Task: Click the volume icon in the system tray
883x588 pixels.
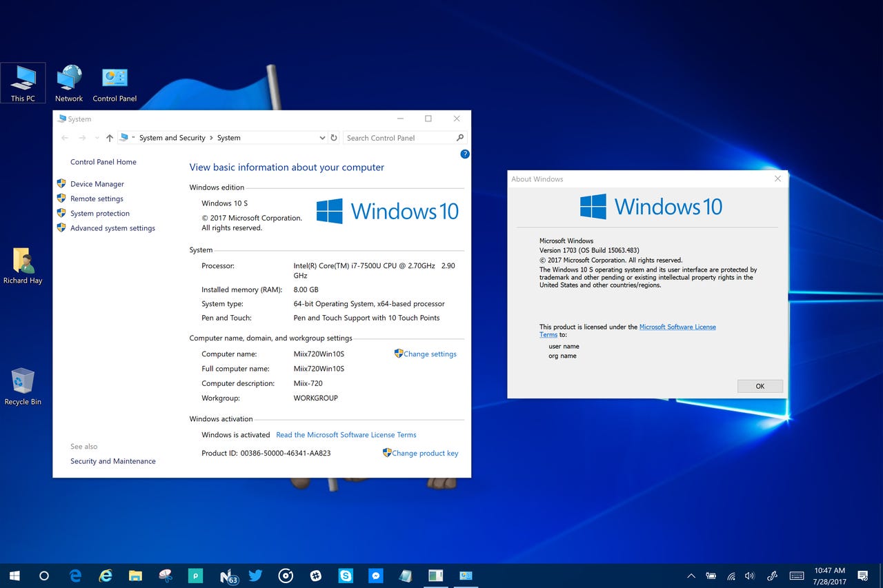Action: click(750, 575)
